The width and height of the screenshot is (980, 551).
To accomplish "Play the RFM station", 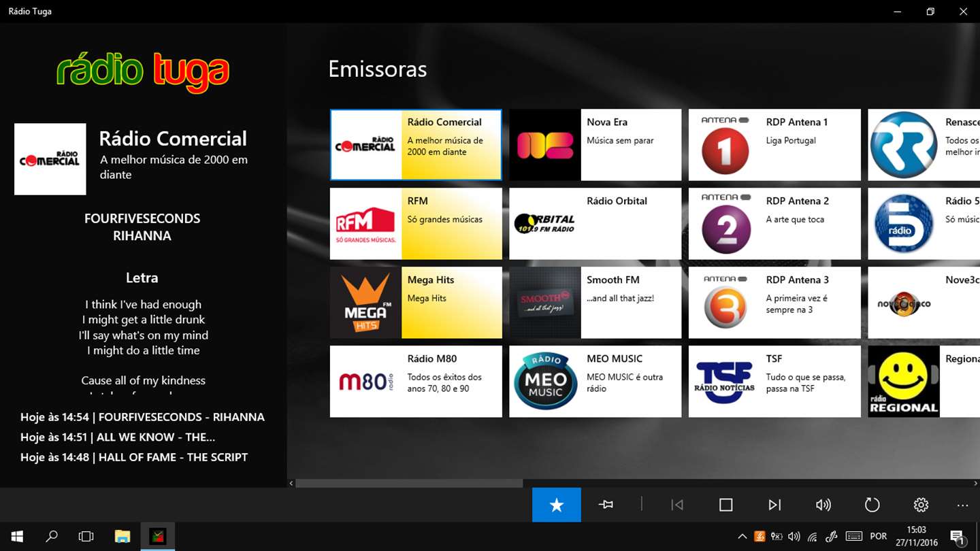I will point(416,224).
